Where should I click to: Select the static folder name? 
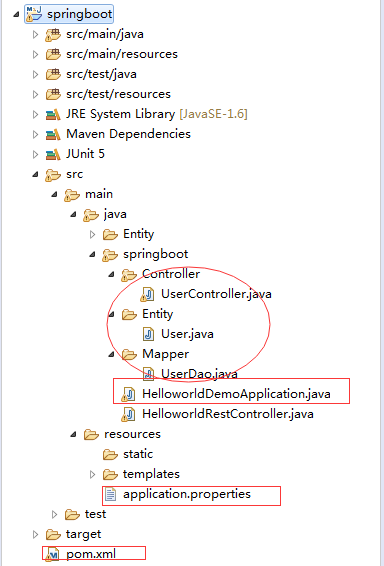click(138, 454)
